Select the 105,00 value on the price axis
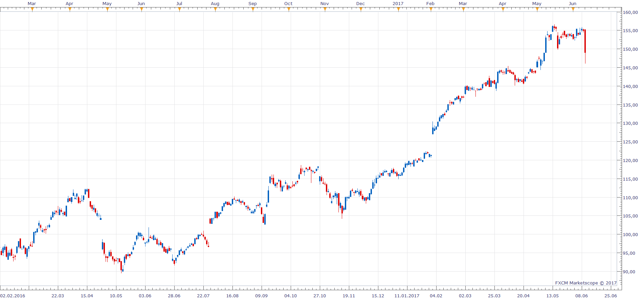The width and height of the screenshot is (644, 300). point(630,216)
